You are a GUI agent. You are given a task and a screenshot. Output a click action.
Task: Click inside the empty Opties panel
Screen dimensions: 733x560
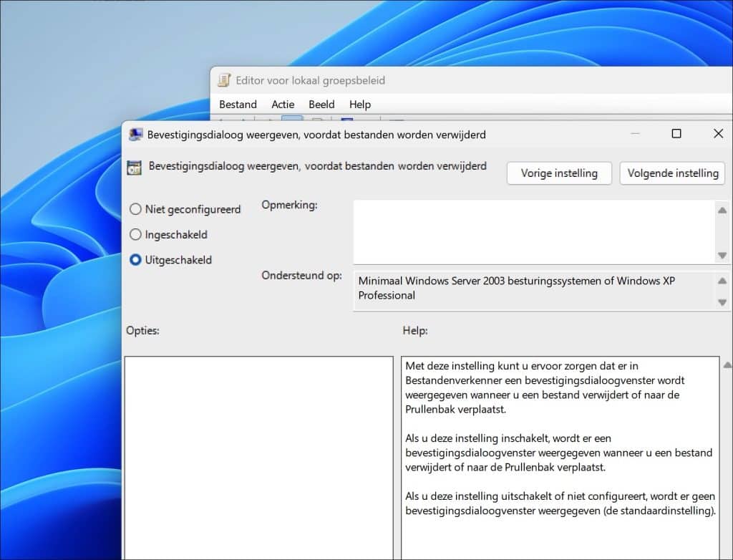[x=258, y=458]
